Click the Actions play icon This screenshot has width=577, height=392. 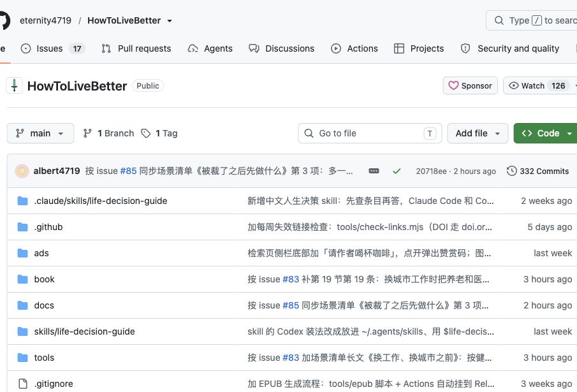335,48
